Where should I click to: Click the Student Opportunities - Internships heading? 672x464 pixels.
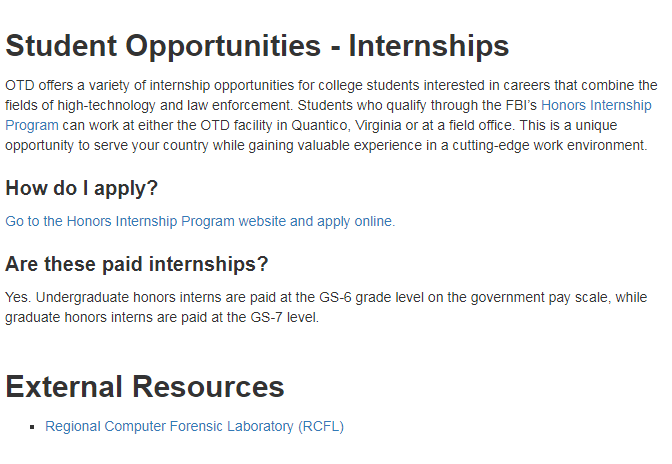pyautogui.click(x=257, y=46)
